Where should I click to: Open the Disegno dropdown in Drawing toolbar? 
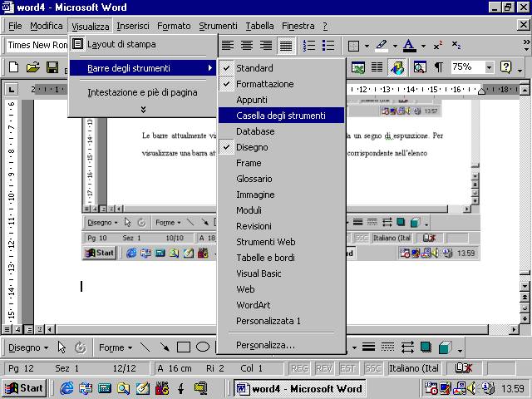tap(28, 347)
